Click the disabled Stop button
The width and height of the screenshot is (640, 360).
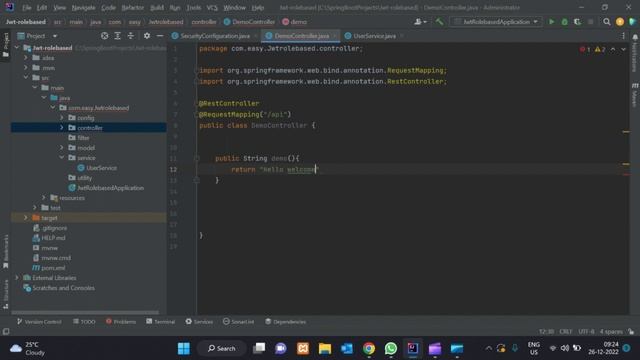click(x=591, y=22)
